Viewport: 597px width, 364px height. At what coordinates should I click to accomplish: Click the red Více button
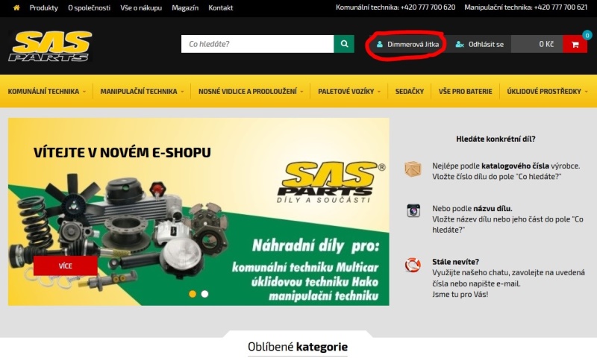click(66, 266)
